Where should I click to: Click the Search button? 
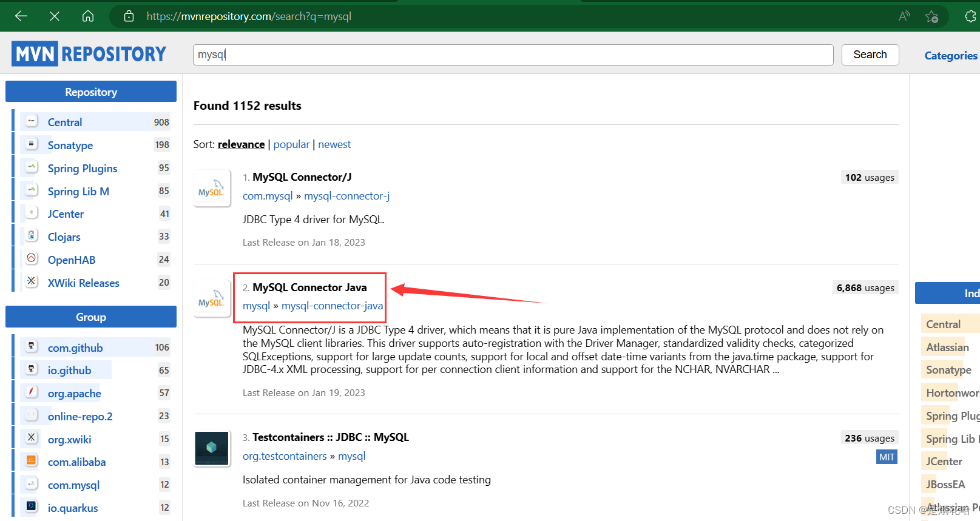[x=870, y=55]
